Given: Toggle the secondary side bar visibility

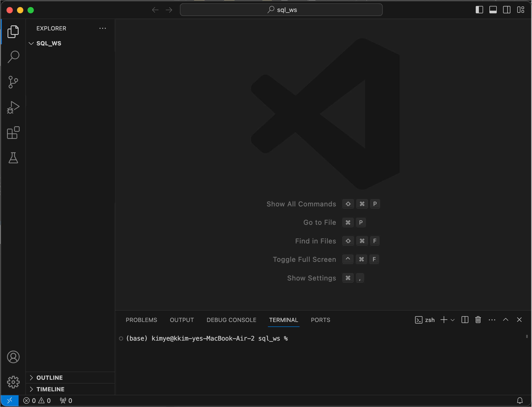Looking at the screenshot, I should pyautogui.click(x=507, y=10).
